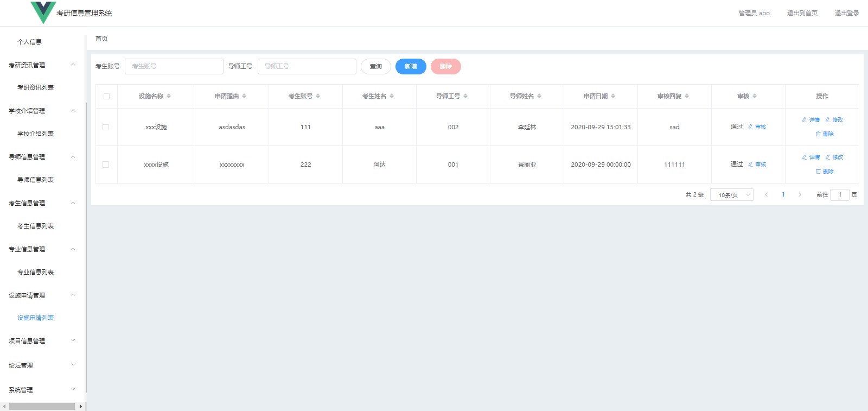Select 个人信息 in sidebar
The width and height of the screenshot is (868, 411).
pyautogui.click(x=29, y=42)
